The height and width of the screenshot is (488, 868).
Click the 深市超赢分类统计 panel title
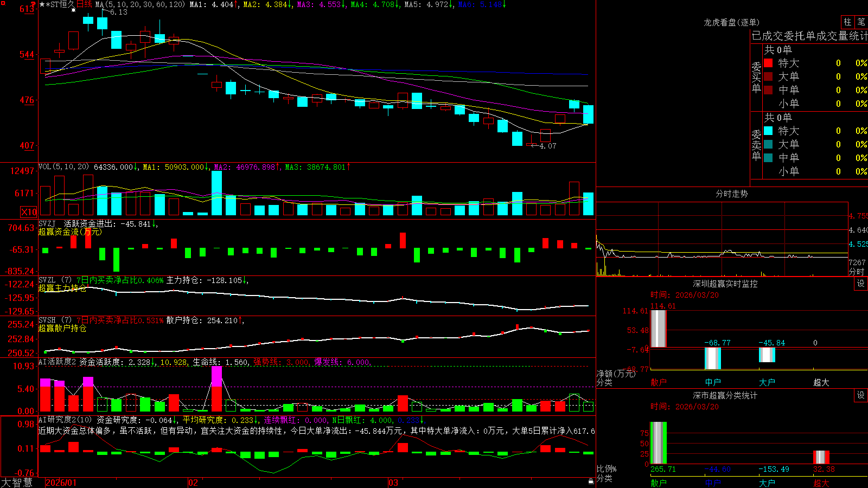[x=725, y=395]
